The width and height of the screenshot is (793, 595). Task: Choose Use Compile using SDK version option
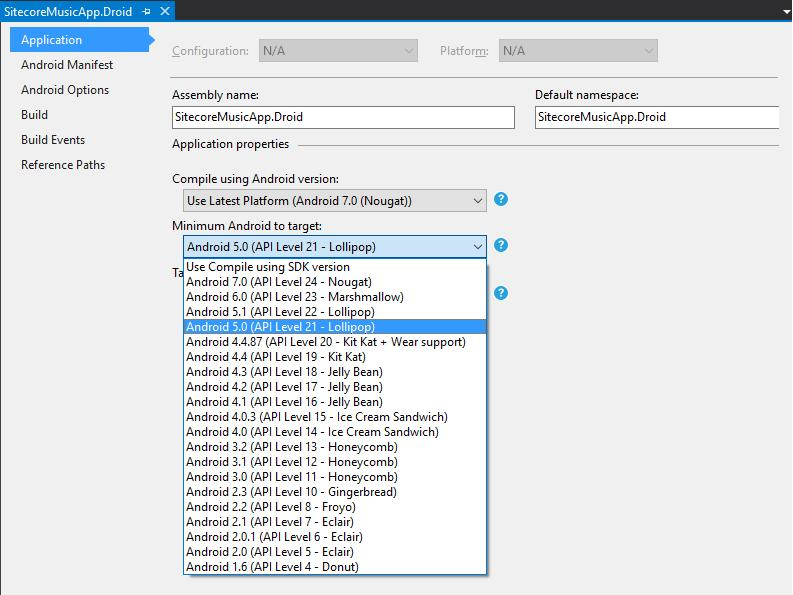[335, 267]
